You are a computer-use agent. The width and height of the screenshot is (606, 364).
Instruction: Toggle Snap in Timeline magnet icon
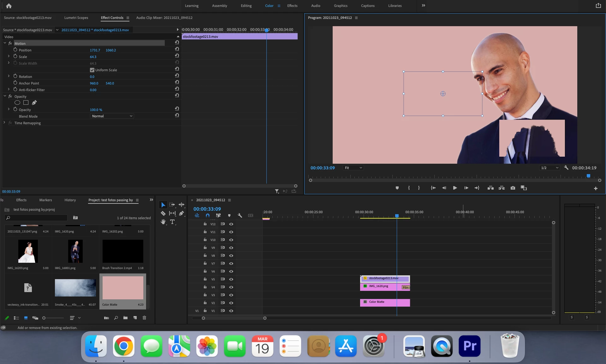(207, 215)
